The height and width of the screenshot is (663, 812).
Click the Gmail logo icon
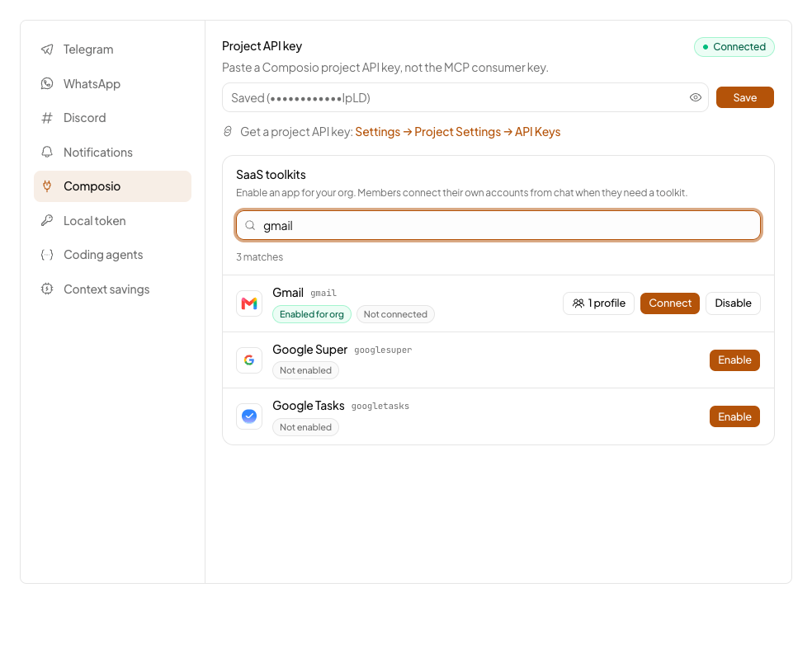[x=249, y=303]
